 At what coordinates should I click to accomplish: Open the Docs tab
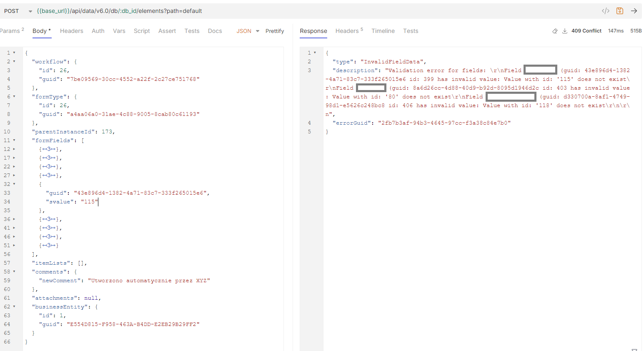coord(215,31)
